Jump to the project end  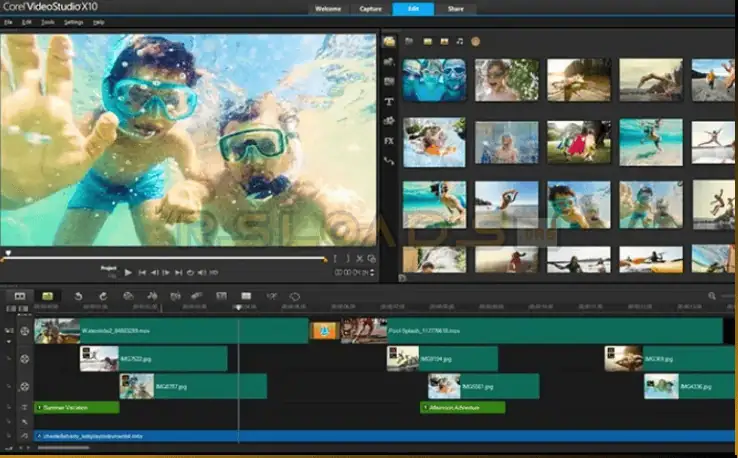pyautogui.click(x=178, y=273)
